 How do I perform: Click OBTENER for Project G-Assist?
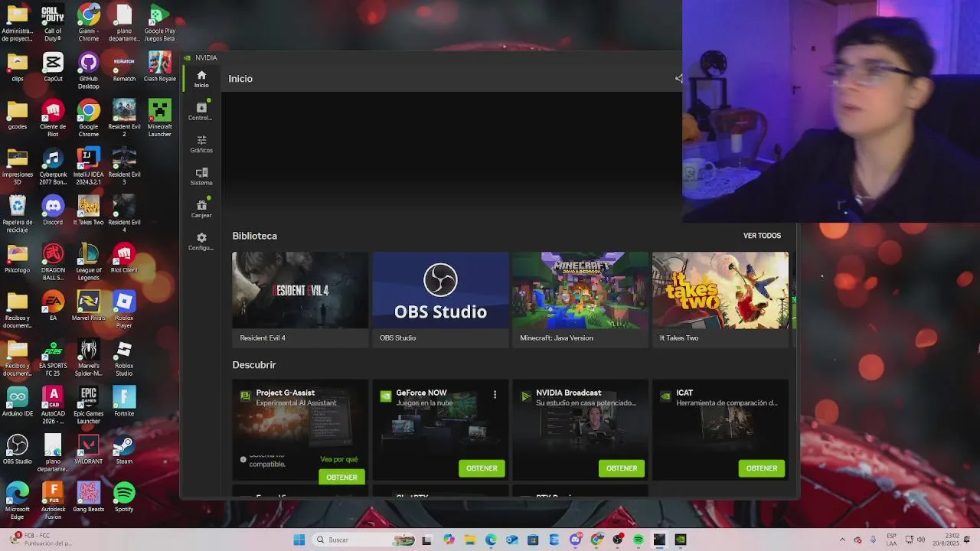point(341,477)
